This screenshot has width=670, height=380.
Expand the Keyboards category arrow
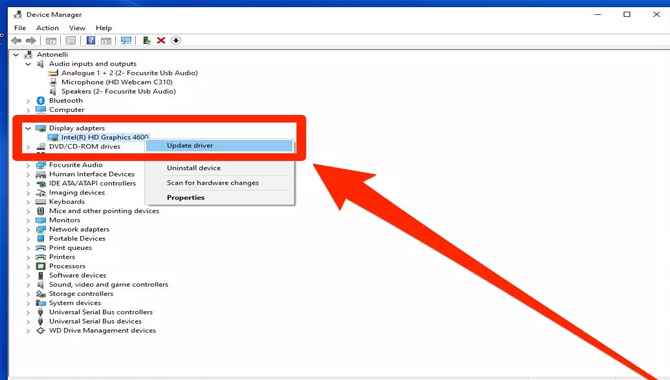point(28,202)
